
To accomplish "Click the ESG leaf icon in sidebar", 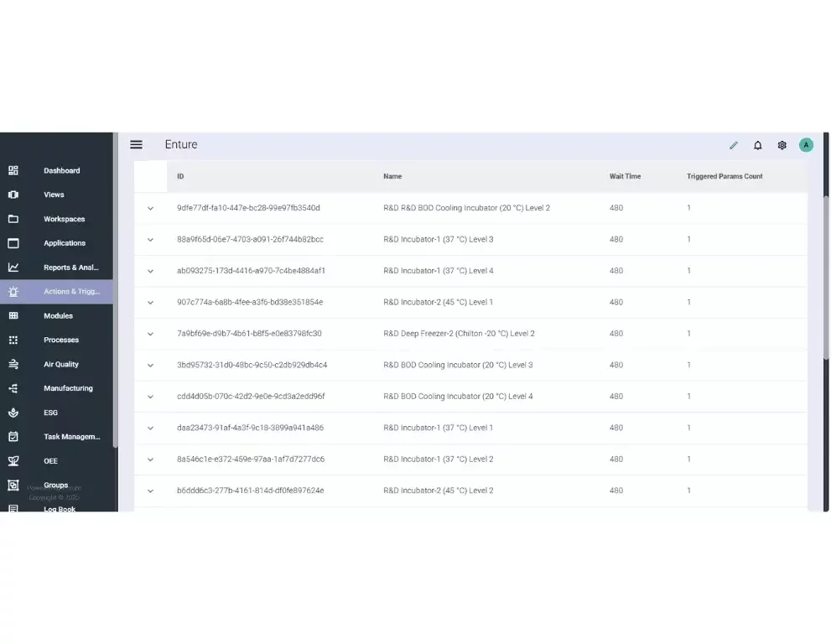I will [13, 413].
